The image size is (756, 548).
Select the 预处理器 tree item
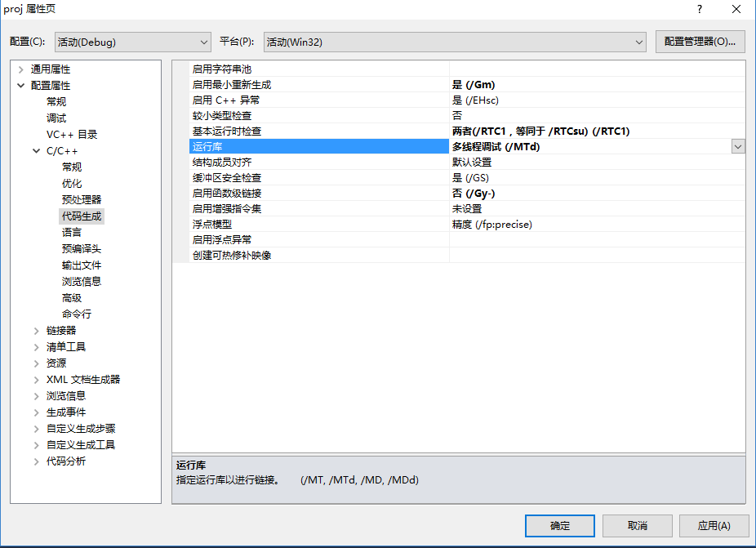[82, 199]
